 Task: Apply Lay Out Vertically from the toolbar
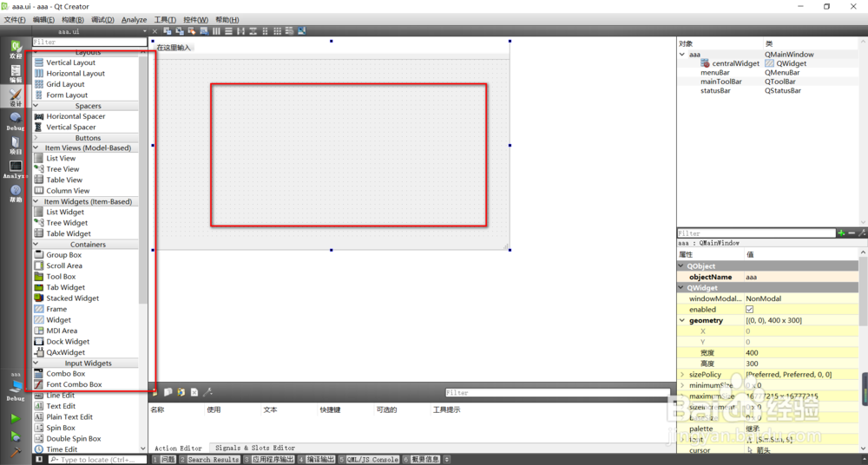click(x=228, y=31)
